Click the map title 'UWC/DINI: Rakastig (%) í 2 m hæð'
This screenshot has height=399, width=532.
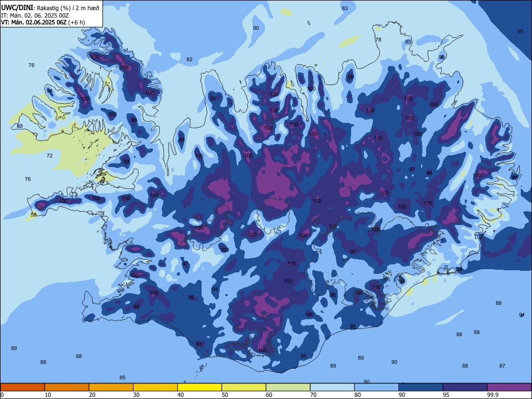50,8
